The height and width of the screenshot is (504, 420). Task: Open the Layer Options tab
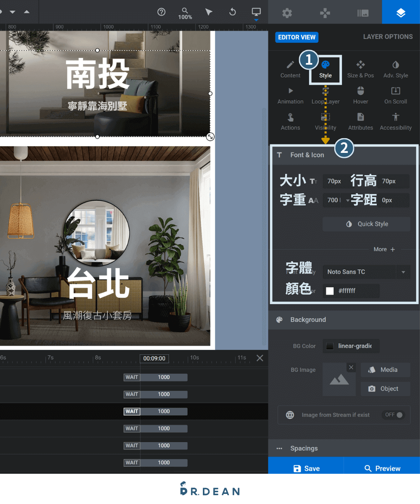coord(388,37)
